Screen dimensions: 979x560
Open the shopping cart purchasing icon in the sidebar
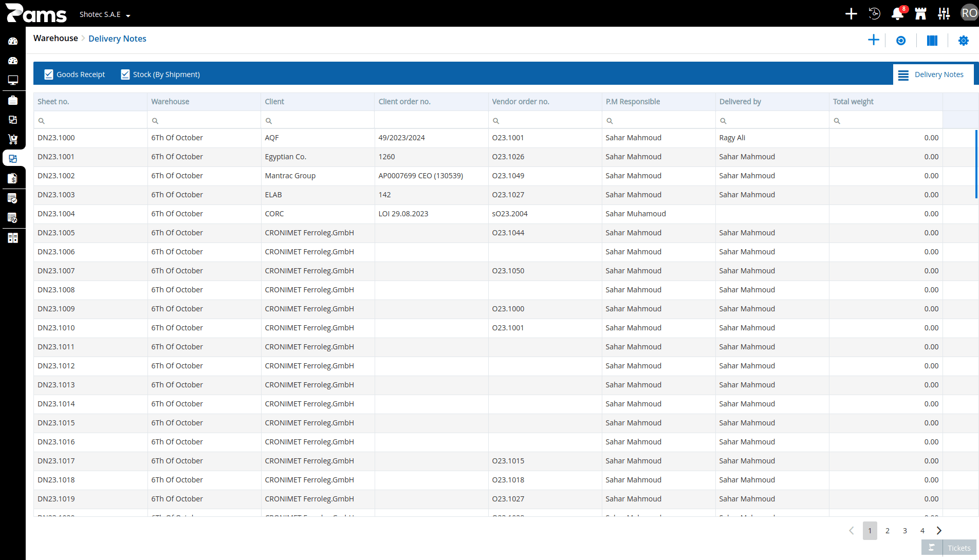click(13, 139)
